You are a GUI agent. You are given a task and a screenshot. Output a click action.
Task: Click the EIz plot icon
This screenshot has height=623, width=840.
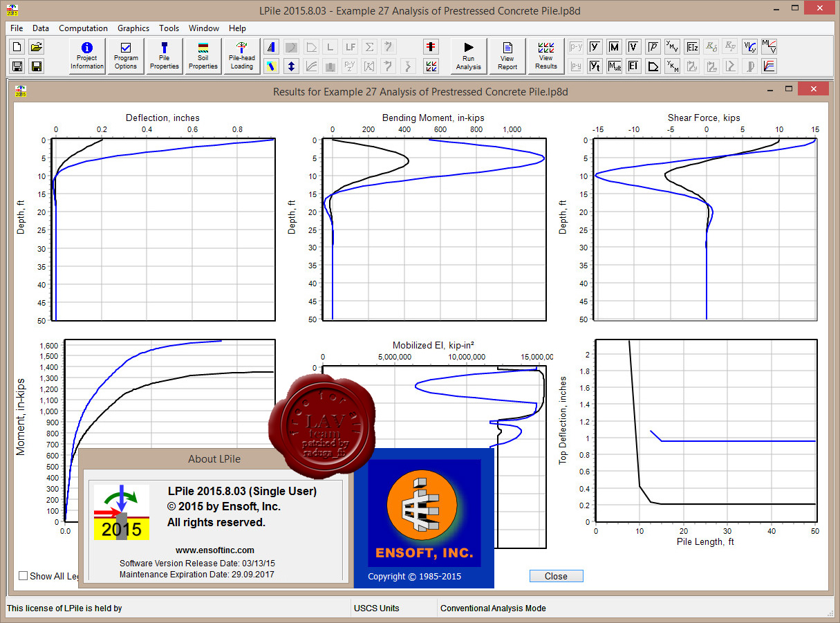(x=691, y=47)
